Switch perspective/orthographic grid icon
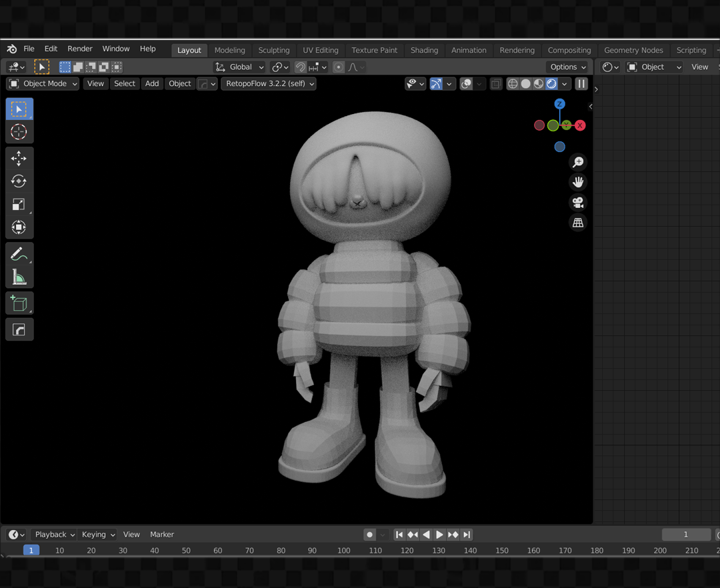720x588 pixels. tap(578, 223)
